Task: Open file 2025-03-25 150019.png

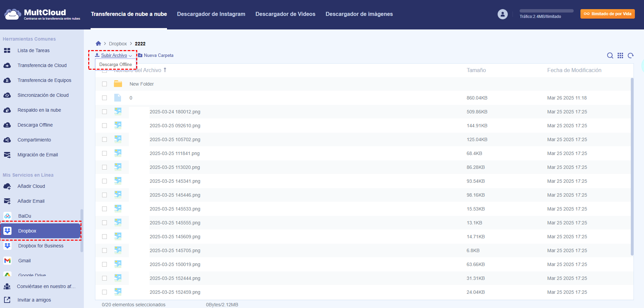Action: click(175, 264)
